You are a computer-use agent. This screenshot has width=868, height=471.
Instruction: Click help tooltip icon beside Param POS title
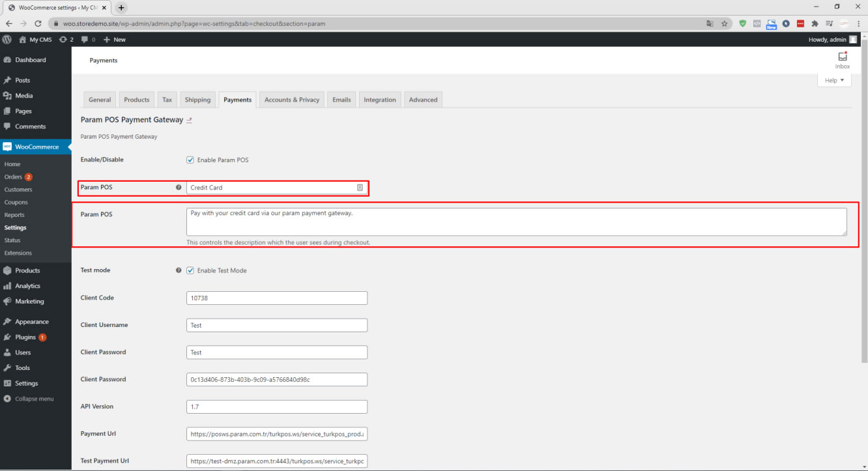click(x=179, y=188)
